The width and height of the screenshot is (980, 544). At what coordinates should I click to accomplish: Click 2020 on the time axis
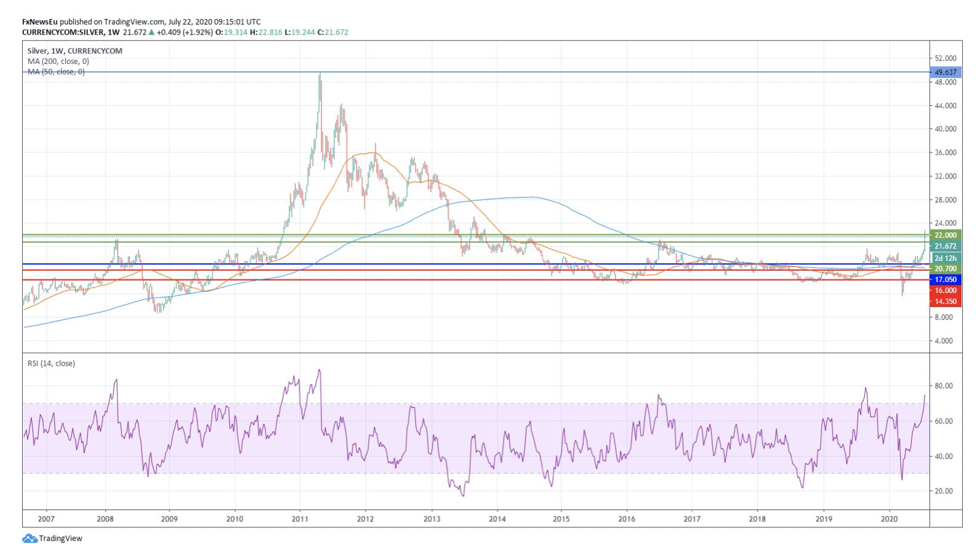point(889,519)
